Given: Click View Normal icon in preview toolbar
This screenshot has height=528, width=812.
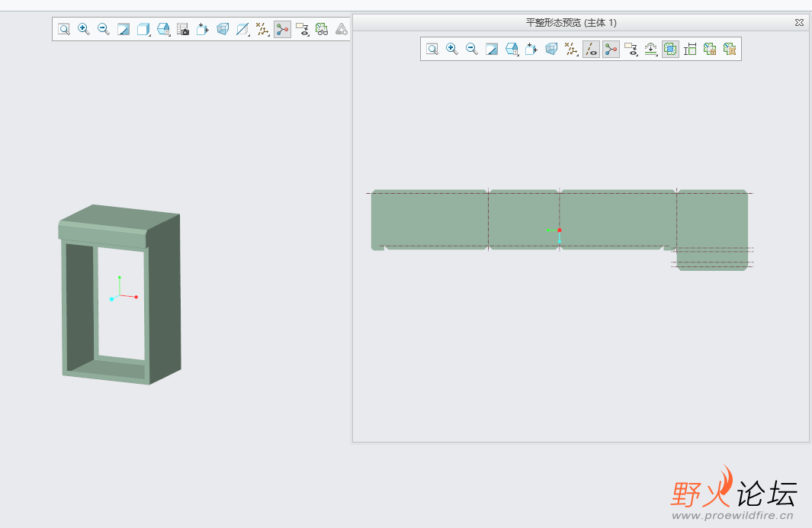Looking at the screenshot, I should [x=531, y=49].
